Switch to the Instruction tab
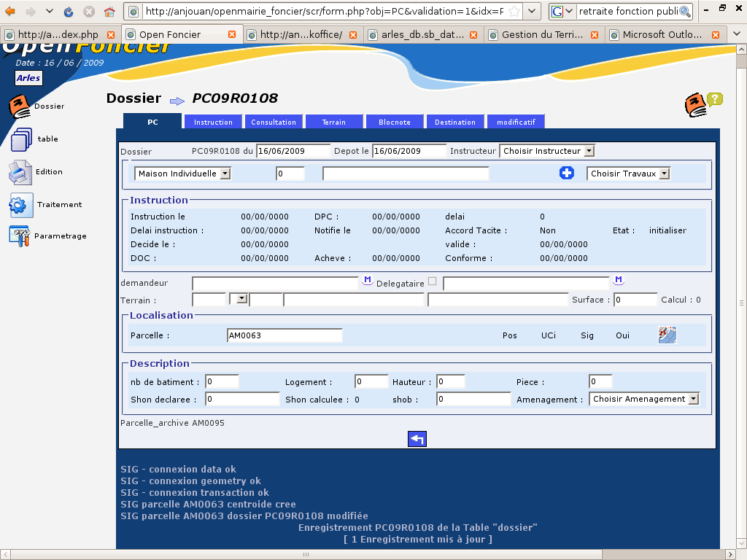 tap(213, 122)
